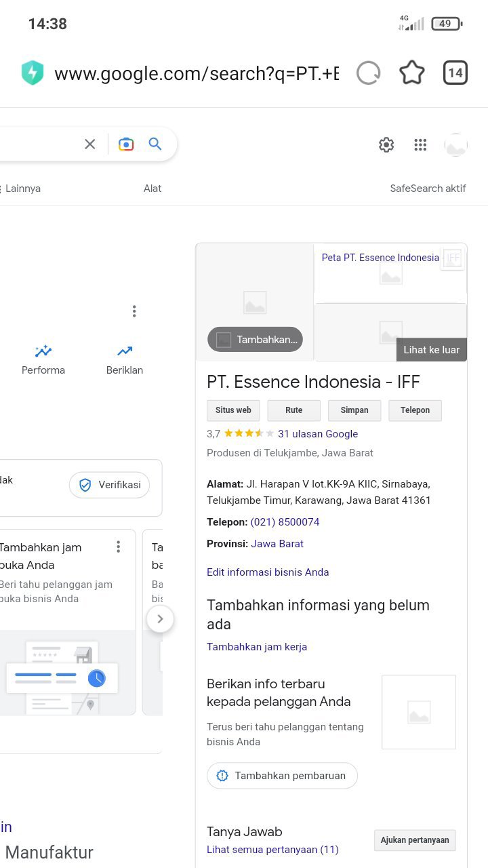Click the Verifikasi button
This screenshot has height=868, width=488.
tap(109, 485)
